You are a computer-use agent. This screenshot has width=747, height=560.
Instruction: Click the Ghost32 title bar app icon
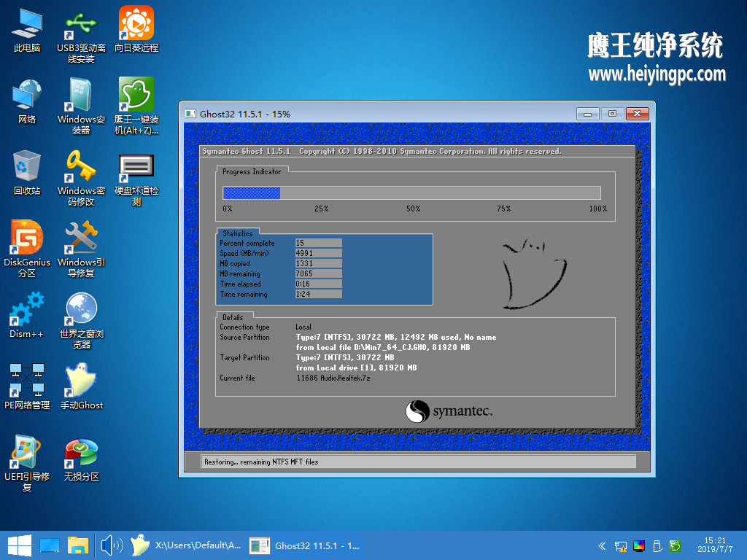coord(190,114)
